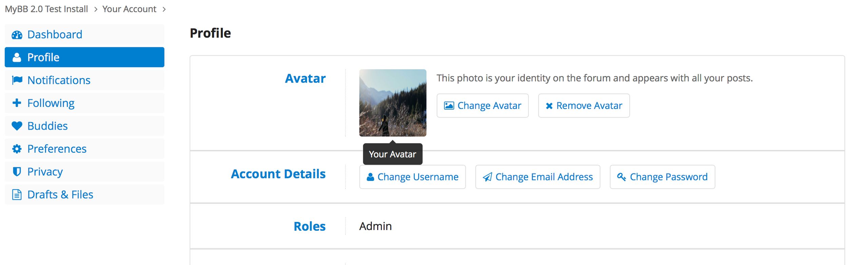Click the Buddies heart icon

click(x=17, y=126)
